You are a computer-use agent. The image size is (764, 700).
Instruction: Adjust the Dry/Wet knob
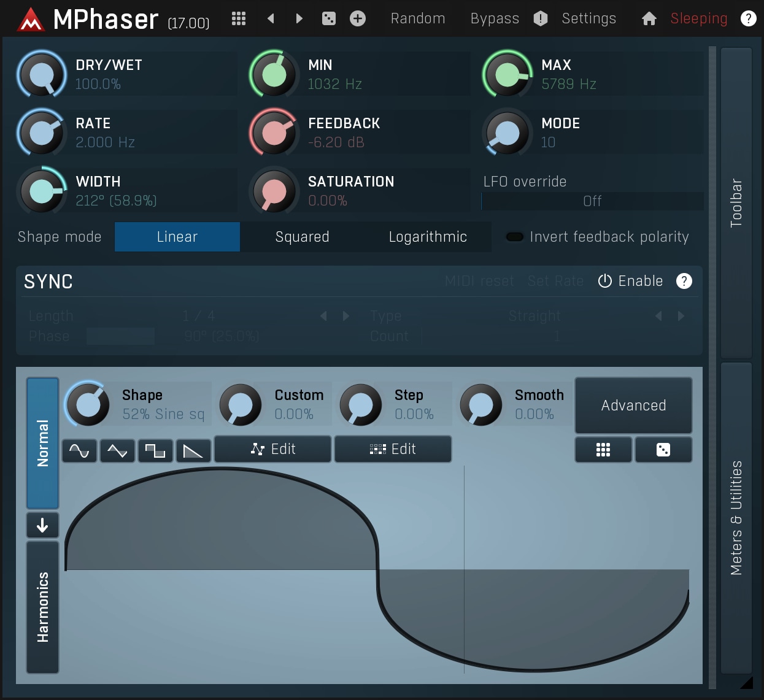click(41, 74)
